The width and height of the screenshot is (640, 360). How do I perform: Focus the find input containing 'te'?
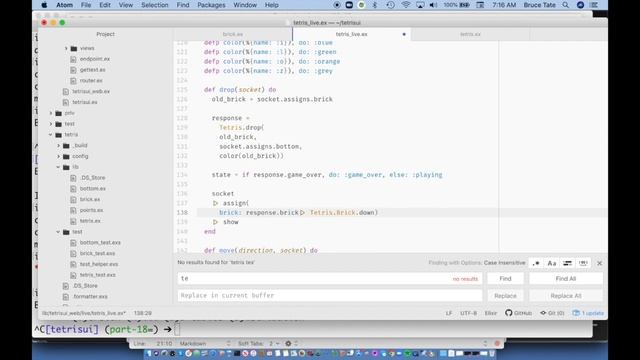[330, 278]
